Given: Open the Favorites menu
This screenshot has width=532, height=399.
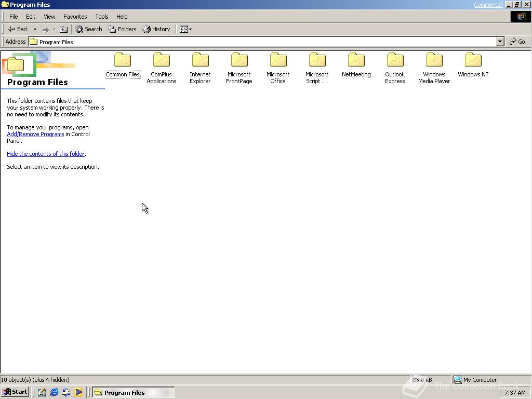Looking at the screenshot, I should coord(75,17).
